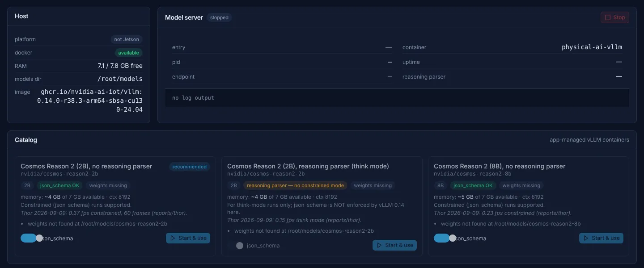Click 'Thor 2026-09-09: 0.37 fps constrained, 60 frames' note
Viewport: 644px width, 268px height.
click(104, 213)
